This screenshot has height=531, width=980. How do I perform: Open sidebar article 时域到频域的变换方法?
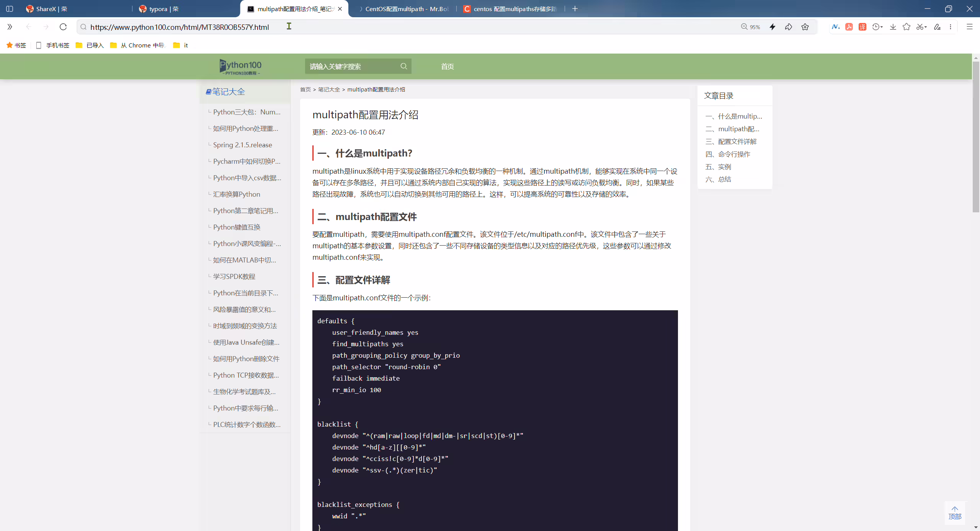tap(245, 326)
